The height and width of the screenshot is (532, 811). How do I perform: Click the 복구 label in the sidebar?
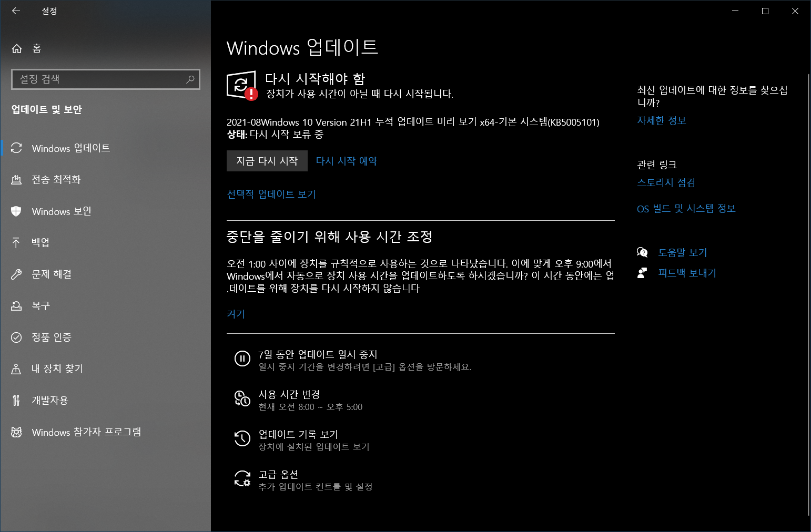40,305
